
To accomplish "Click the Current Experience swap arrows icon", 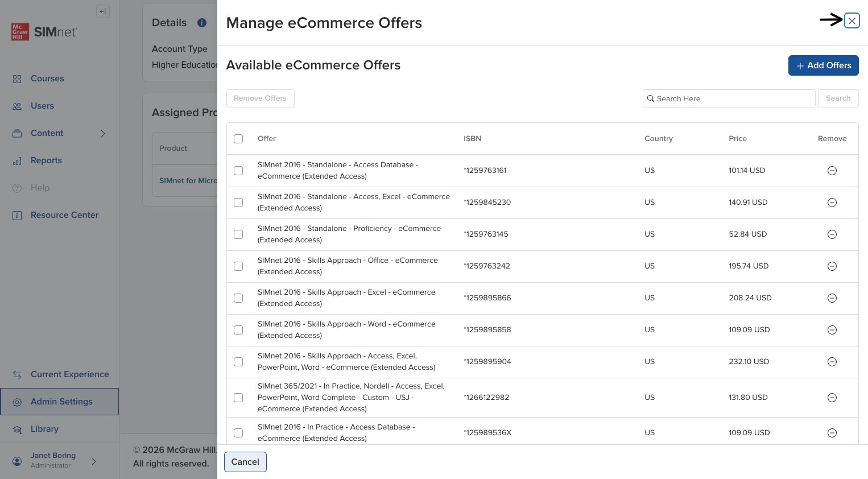I will click(17, 375).
